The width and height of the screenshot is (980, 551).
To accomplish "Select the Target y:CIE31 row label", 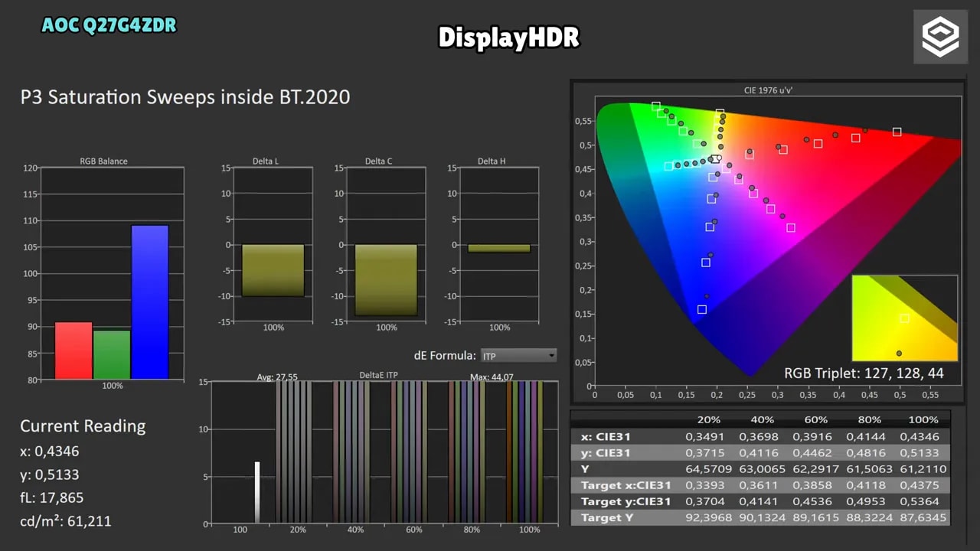I will pyautogui.click(x=626, y=501).
